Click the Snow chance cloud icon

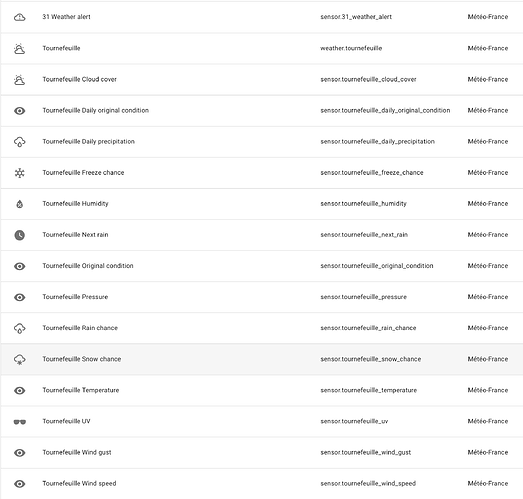(x=20, y=359)
